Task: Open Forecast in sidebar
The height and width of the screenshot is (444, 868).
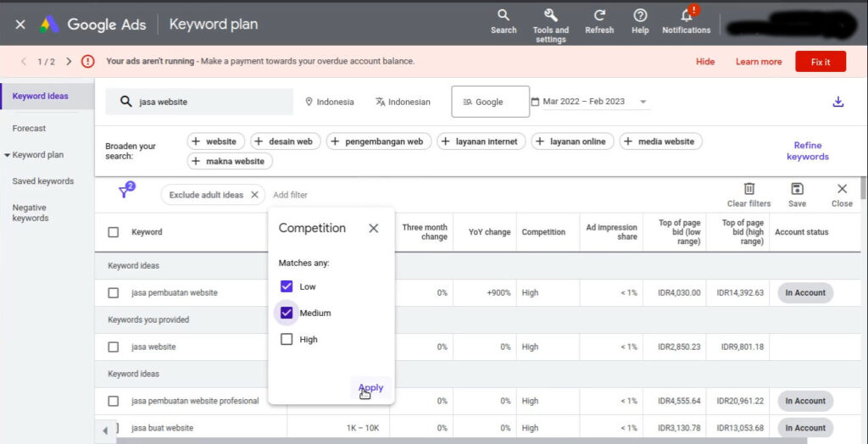Action: pos(30,129)
